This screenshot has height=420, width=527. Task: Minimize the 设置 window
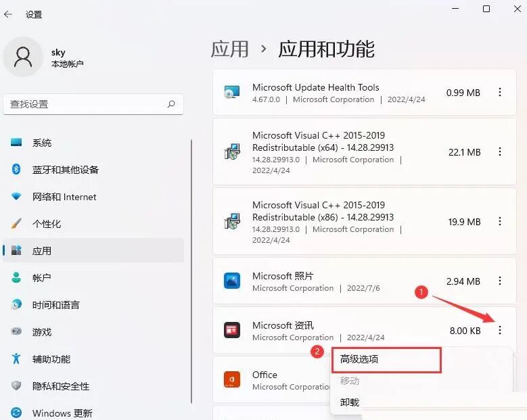[455, 9]
